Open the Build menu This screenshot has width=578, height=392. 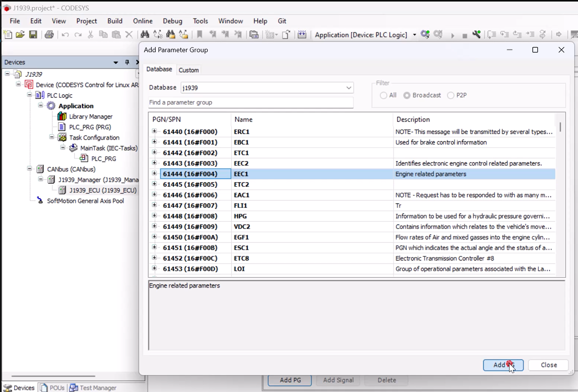click(x=115, y=21)
